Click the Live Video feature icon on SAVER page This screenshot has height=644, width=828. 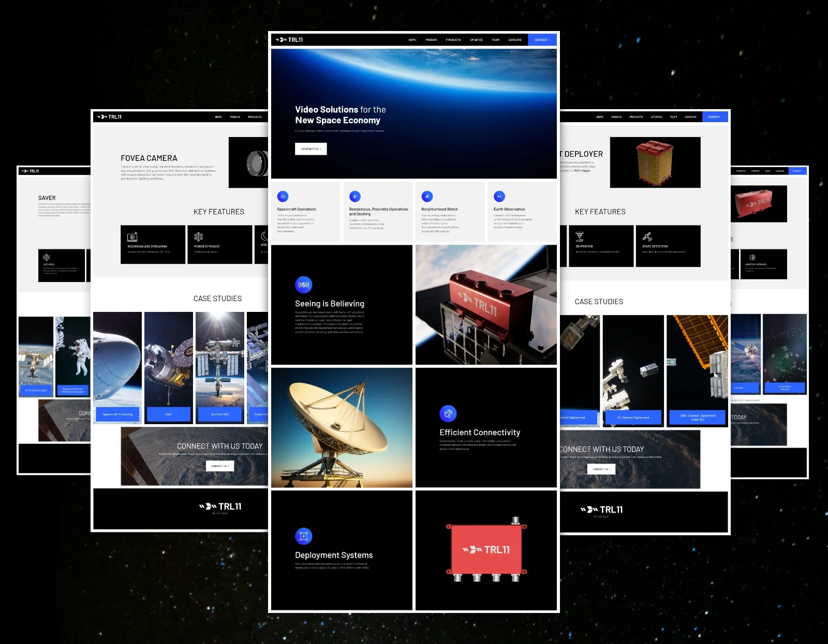47,257
